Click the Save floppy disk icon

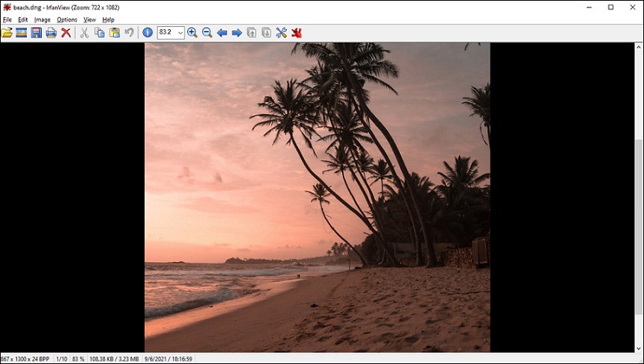coord(36,33)
